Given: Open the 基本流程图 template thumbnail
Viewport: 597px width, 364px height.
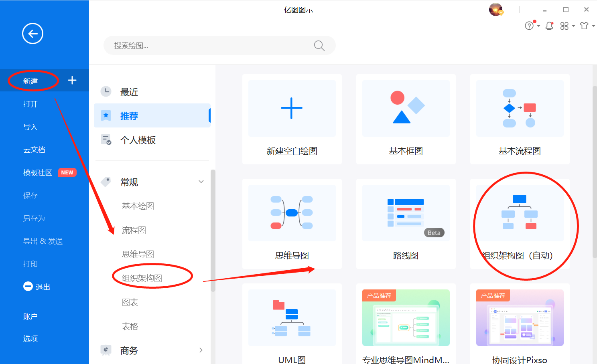Looking at the screenshot, I should pos(520,108).
